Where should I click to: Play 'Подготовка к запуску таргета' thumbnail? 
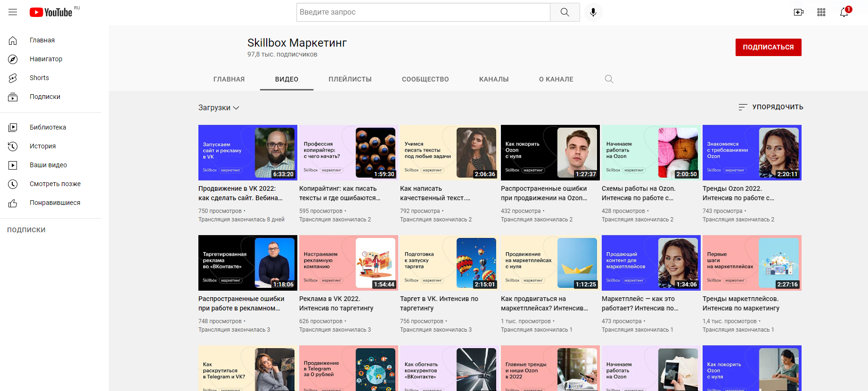coord(450,263)
